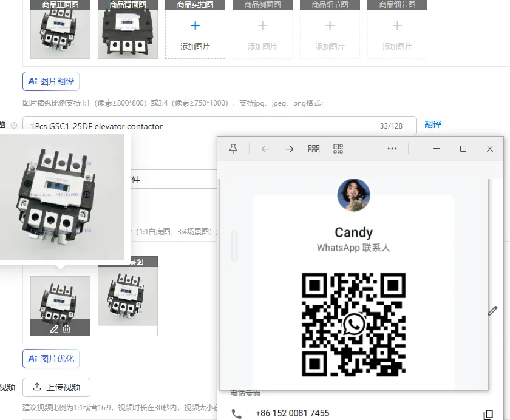Image resolution: width=510 pixels, height=420 pixels.
Task: Click the contact name Candy
Action: coord(353,232)
